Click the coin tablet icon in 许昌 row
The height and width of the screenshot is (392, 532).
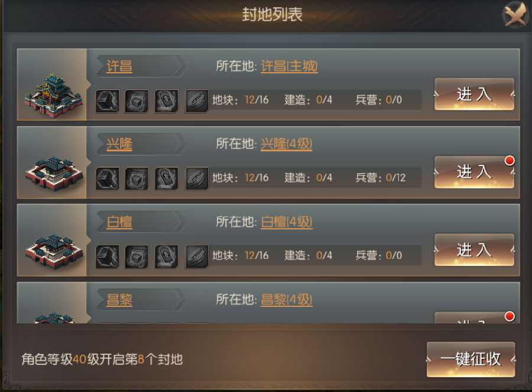tap(166, 101)
